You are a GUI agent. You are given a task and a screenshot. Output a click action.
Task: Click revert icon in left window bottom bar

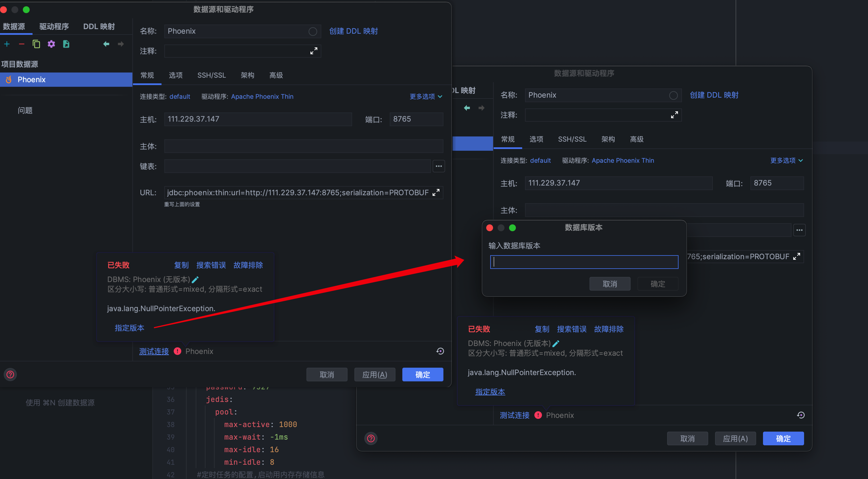tap(440, 351)
